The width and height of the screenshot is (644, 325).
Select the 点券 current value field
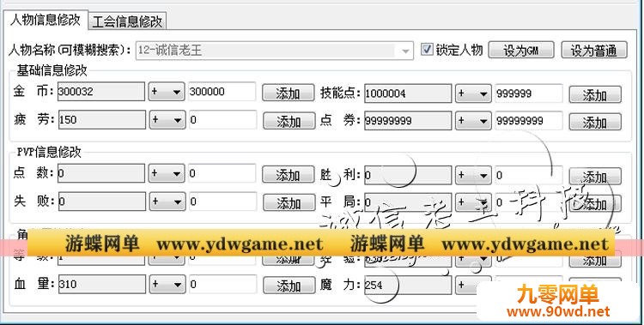click(x=408, y=121)
